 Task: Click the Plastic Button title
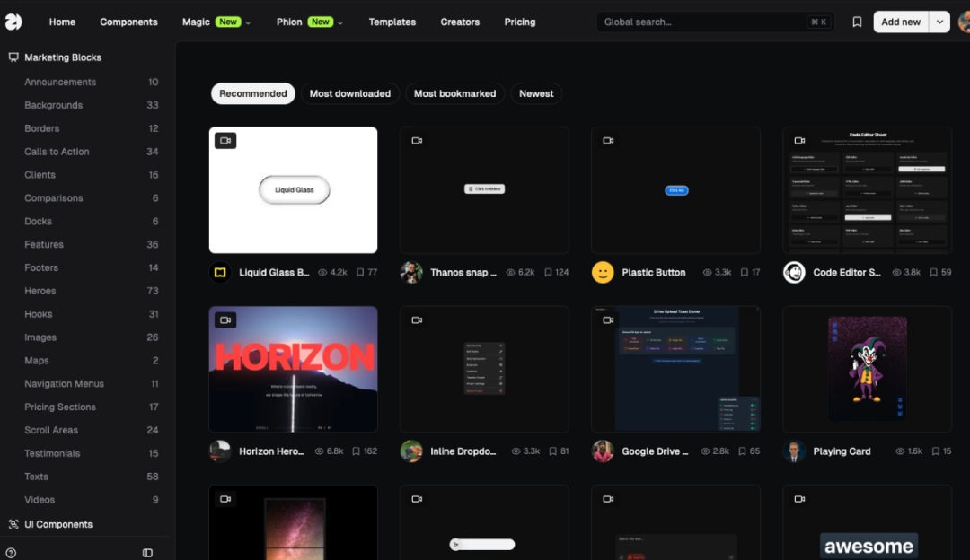(x=653, y=272)
